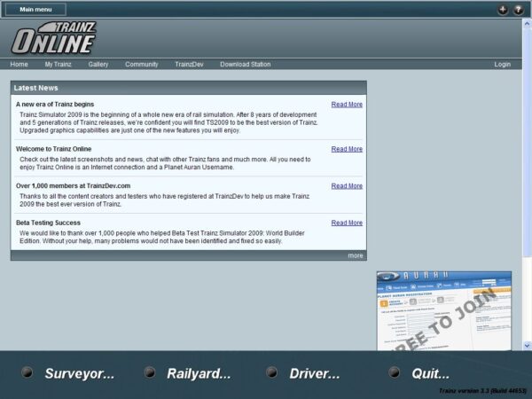
Task: Open the Gallery page
Action: [98, 65]
